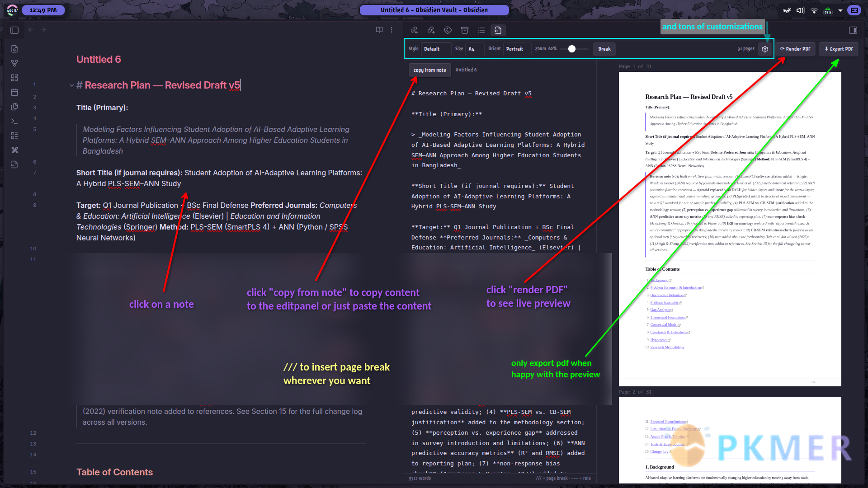
Task: Click the PDF export ribbon icon in left sidebar
Action: point(14,164)
